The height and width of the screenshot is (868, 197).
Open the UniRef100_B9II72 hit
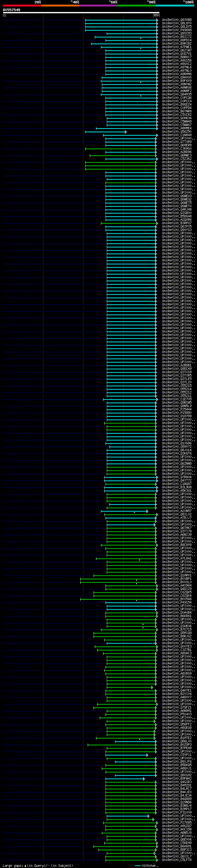177,37
